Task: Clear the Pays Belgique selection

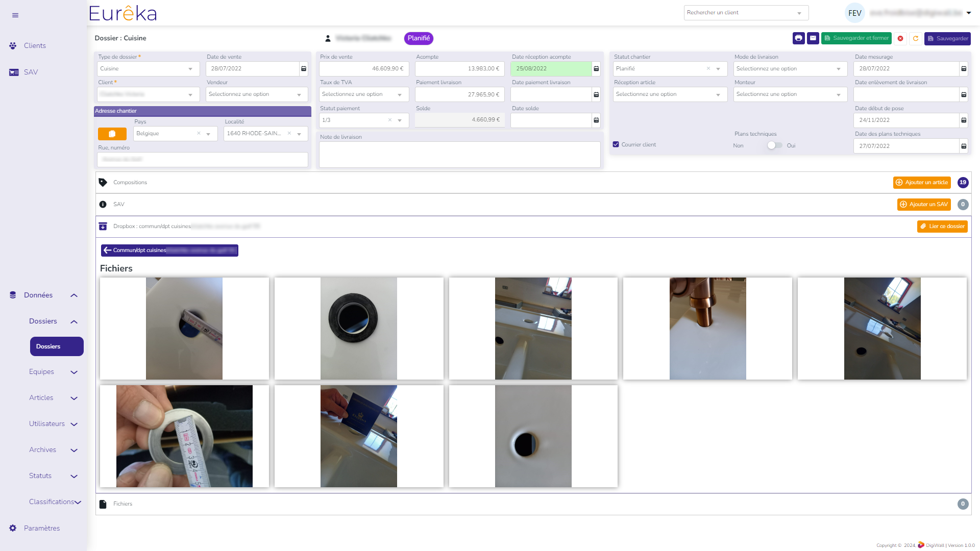Action: pos(199,134)
